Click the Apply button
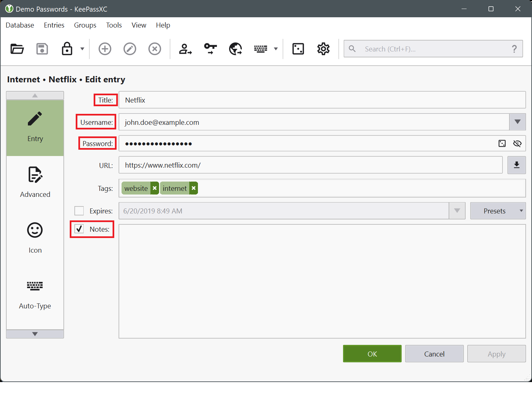Image resolution: width=532 pixels, height=395 pixels. point(496,354)
